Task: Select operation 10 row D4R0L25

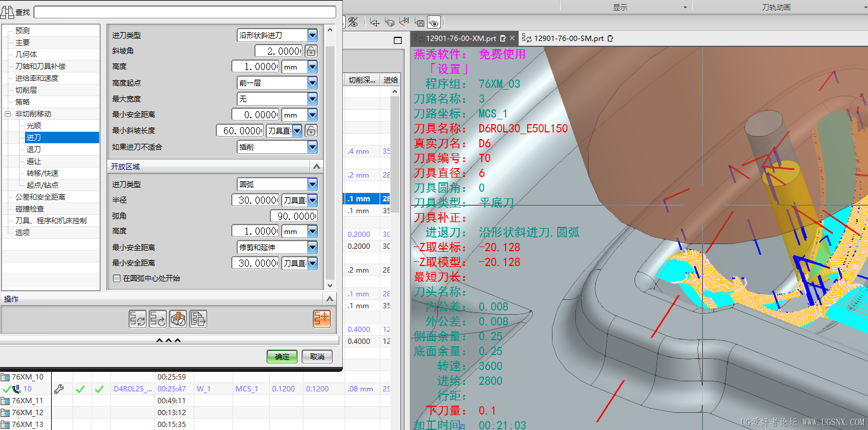Action: pyautogui.click(x=196, y=389)
